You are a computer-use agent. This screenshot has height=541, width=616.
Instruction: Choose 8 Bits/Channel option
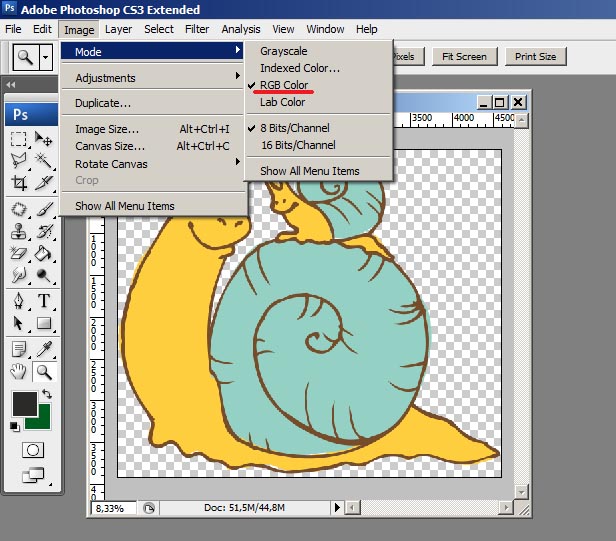(295, 128)
